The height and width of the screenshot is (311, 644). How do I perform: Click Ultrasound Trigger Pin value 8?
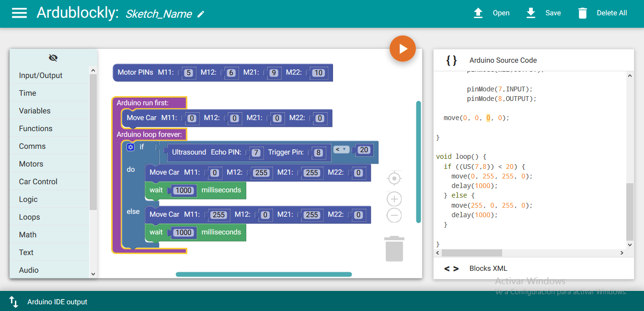318,153
